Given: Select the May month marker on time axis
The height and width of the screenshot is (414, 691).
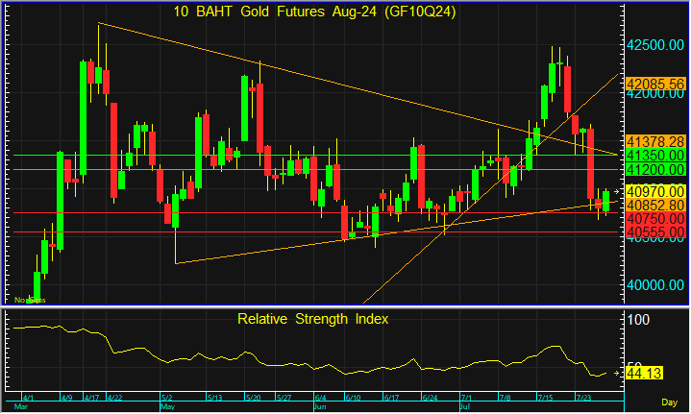Looking at the screenshot, I should click(165, 408).
